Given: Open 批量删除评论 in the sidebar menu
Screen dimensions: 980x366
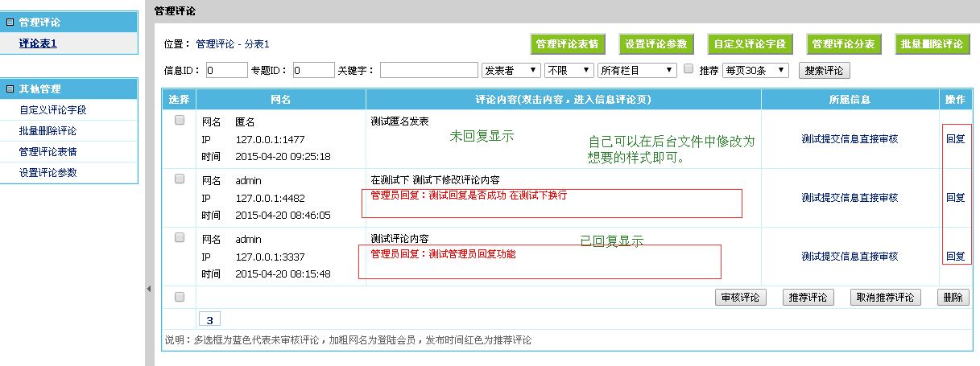Looking at the screenshot, I should click(x=48, y=130).
